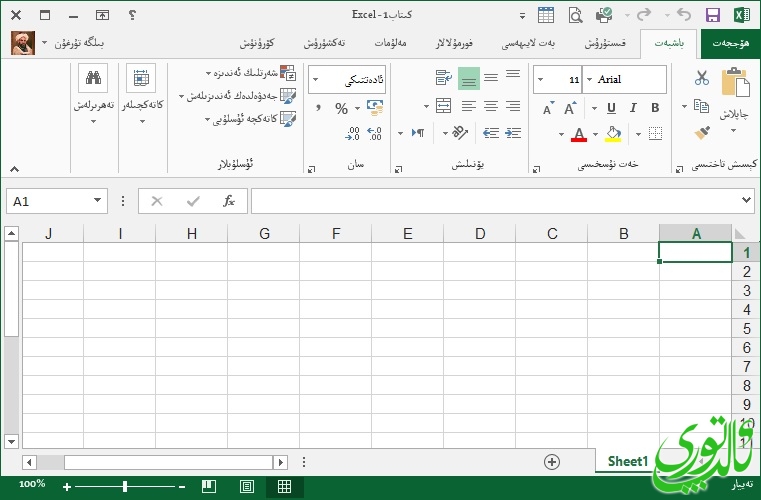Image resolution: width=761 pixels, height=500 pixels.
Task: Open the number format combo box
Action: coord(347,80)
